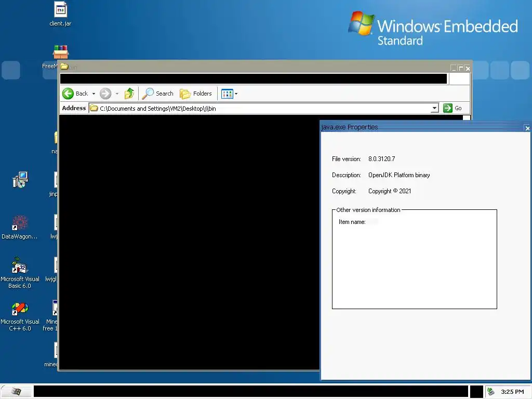Click the Copyright © 2021 value
Image resolution: width=532 pixels, height=399 pixels.
click(x=390, y=191)
